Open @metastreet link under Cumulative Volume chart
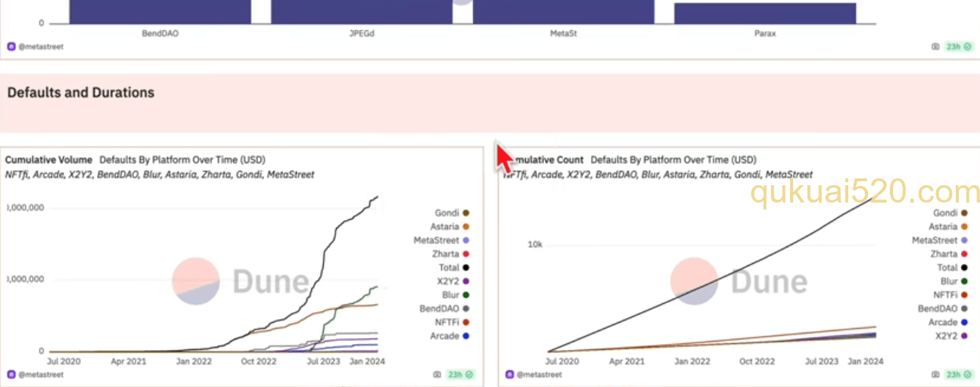The width and height of the screenshot is (980, 387). 40,374
